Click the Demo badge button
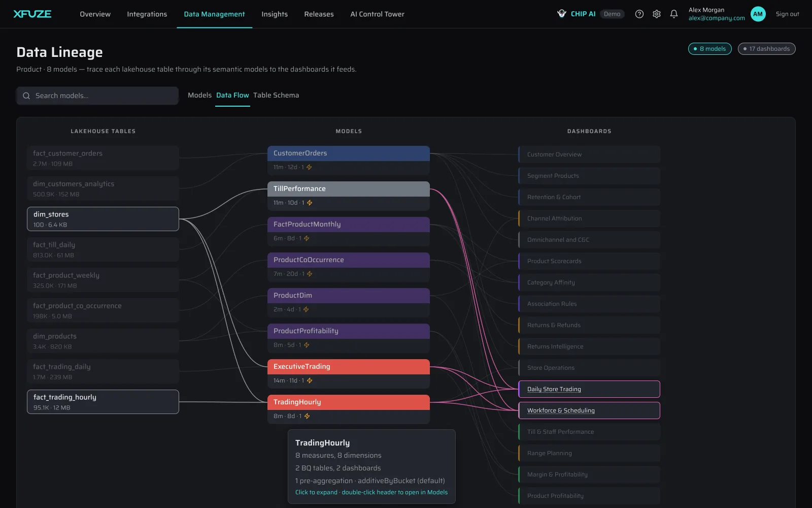Viewport: 812px width, 508px height. tap(612, 14)
